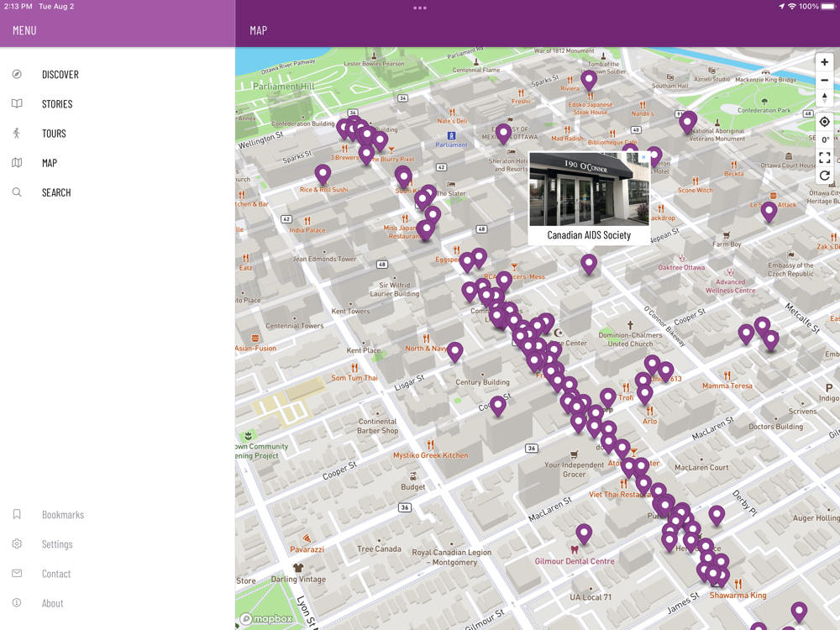Tap the Royal Canadian Legion label
Viewport: 840px width, 630px height.
(x=452, y=557)
